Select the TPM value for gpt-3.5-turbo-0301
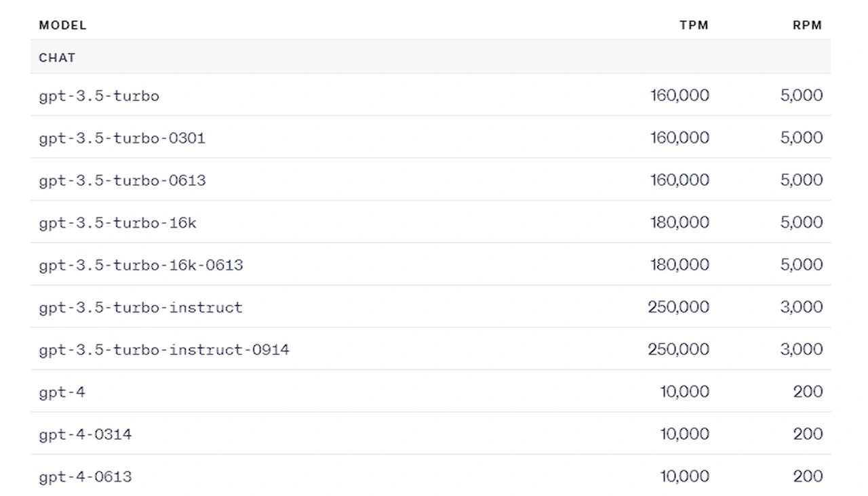The width and height of the screenshot is (868, 496). (x=679, y=138)
